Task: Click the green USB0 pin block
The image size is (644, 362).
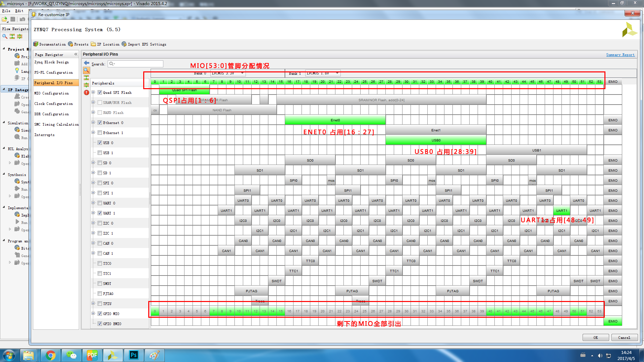Action: pyautogui.click(x=436, y=140)
